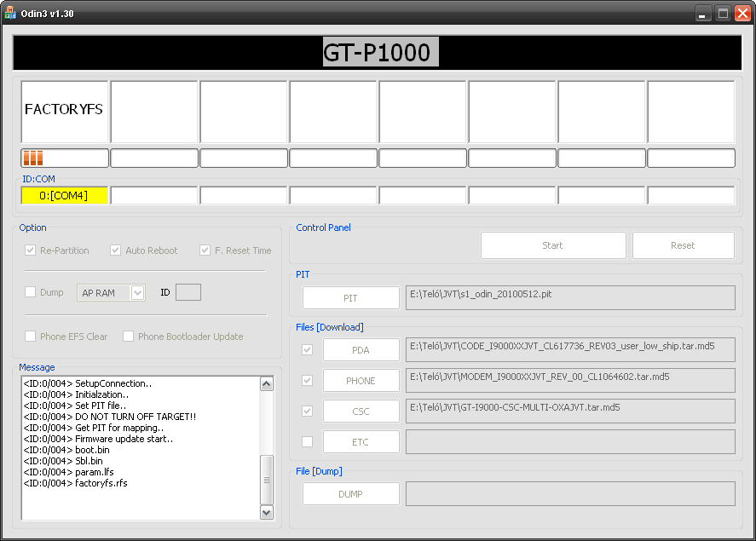Enable Phone Bootloader Update checkbox

(128, 337)
